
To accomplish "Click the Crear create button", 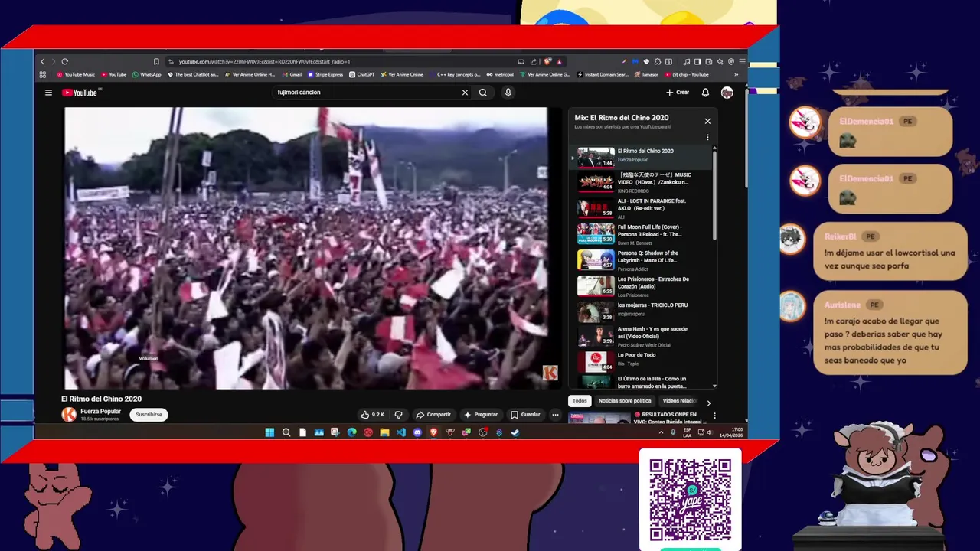I will click(678, 93).
